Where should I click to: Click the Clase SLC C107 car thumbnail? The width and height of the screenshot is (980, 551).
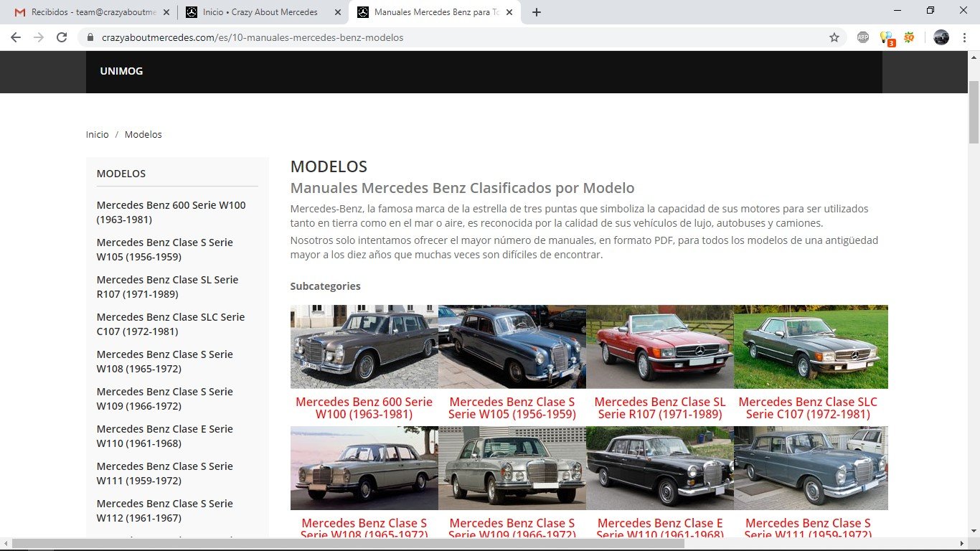[x=811, y=347]
